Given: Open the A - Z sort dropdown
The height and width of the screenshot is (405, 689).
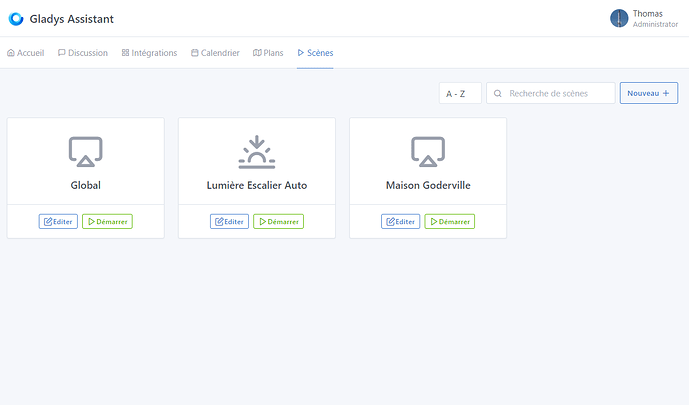Looking at the screenshot, I should (x=460, y=93).
